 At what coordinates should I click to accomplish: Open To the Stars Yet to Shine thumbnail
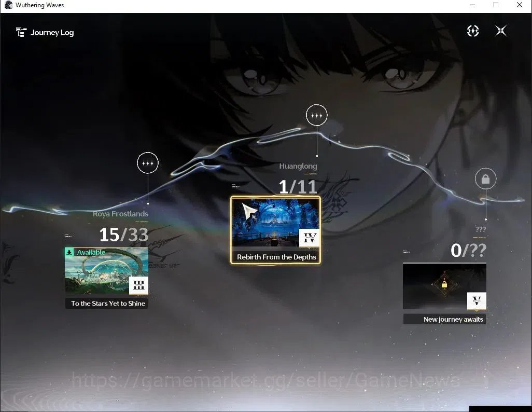106,271
